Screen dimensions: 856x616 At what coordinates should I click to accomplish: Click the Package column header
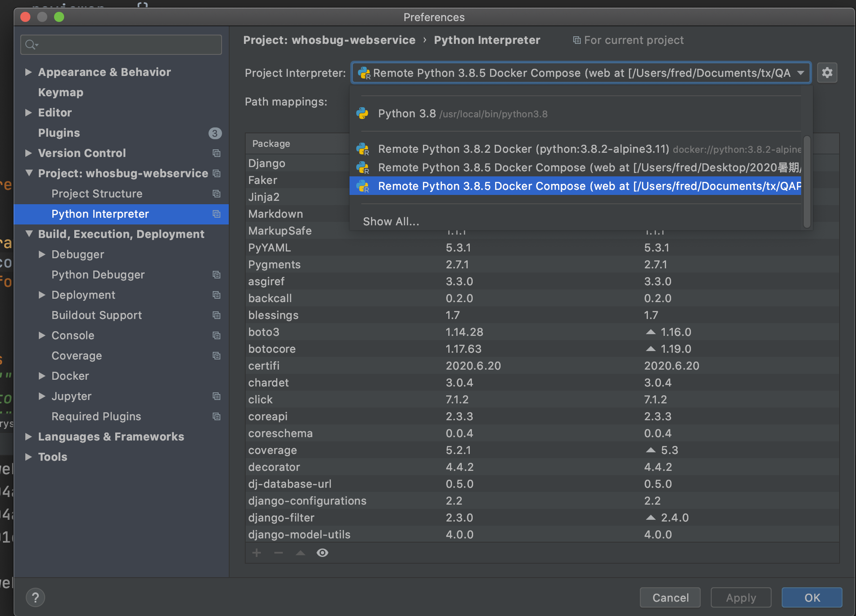click(271, 143)
